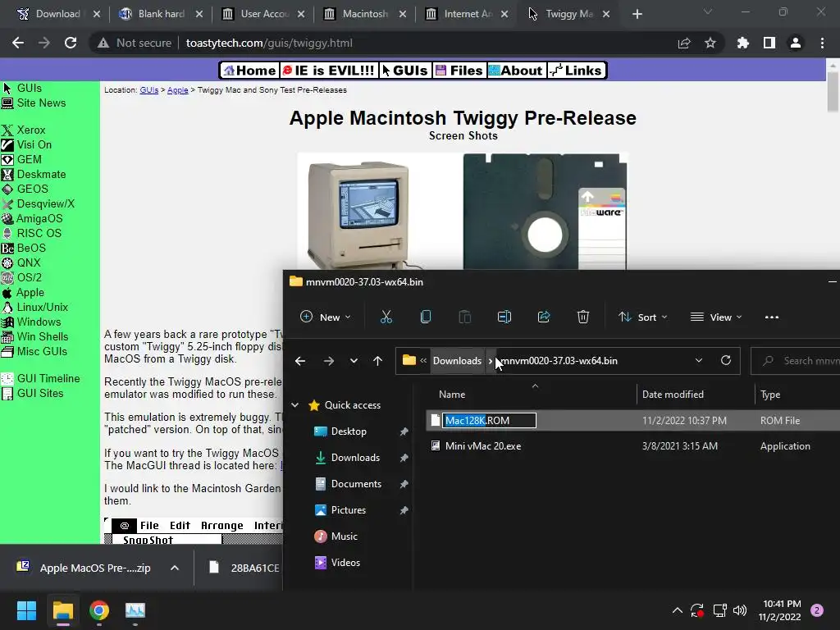Open Downloads in Quick access
This screenshot has height=630, width=840.
pos(355,458)
